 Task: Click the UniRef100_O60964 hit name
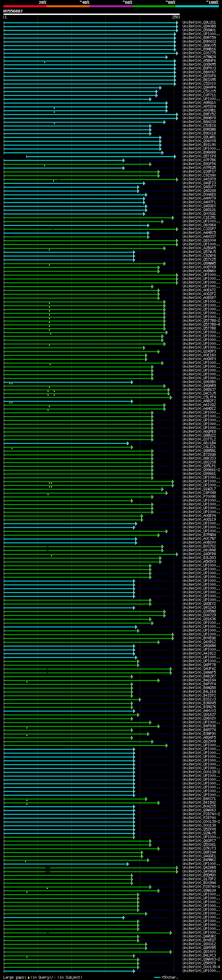tap(199, 225)
